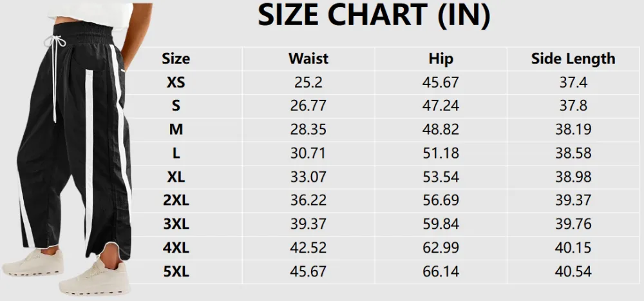Image resolution: width=644 pixels, height=301 pixels.
Task: Select the Hip column header
Action: pyautogui.click(x=441, y=59)
